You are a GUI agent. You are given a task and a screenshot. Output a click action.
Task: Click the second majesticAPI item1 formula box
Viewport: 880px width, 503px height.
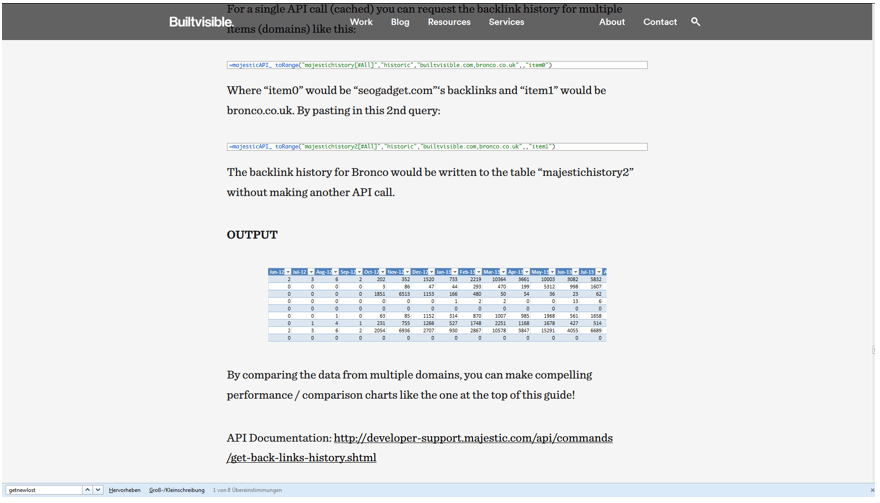click(437, 146)
